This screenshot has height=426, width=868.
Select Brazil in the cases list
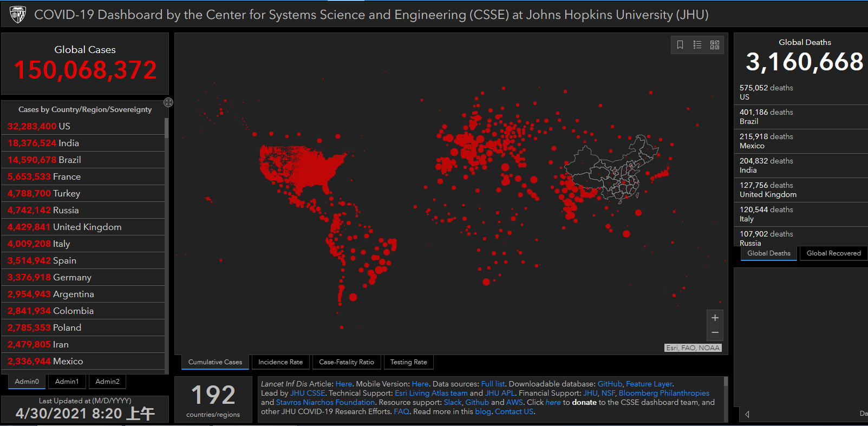pos(83,160)
